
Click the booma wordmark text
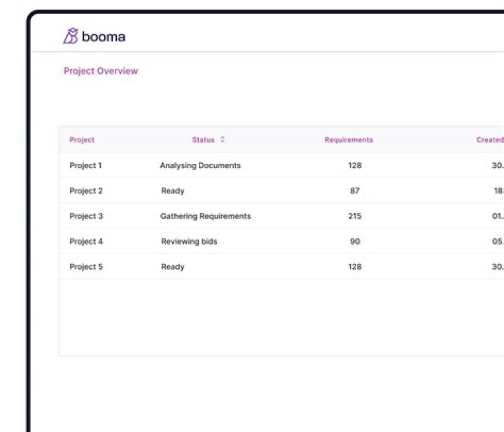[x=104, y=37]
